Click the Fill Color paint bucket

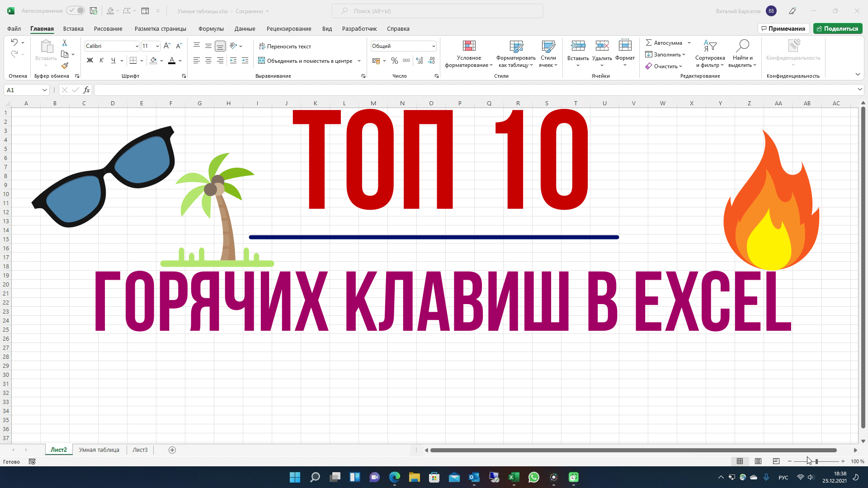click(x=153, y=61)
